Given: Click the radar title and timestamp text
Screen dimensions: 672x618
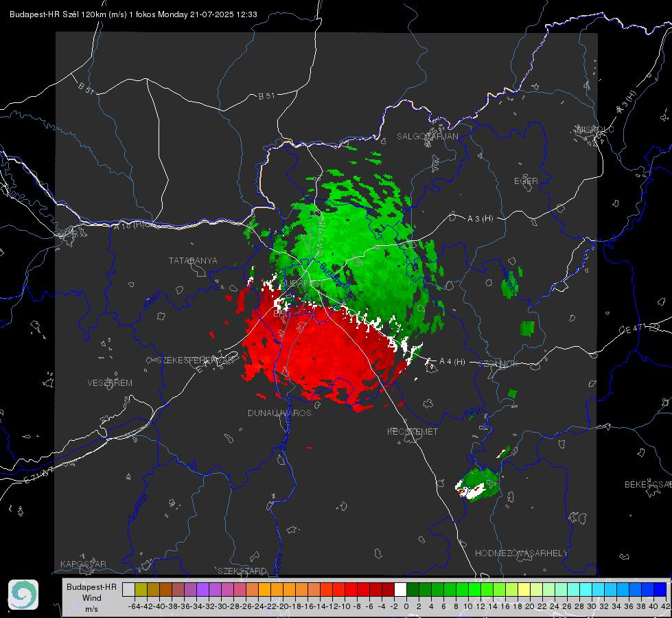Looking at the screenshot, I should (133, 14).
